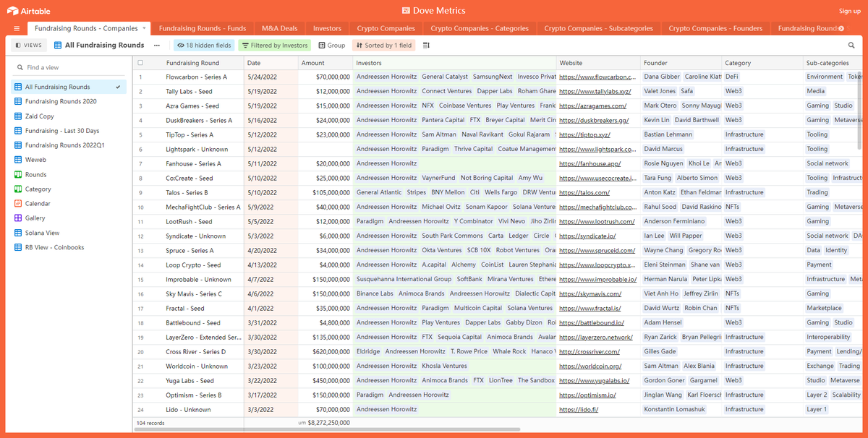Click the DeFi category tag in Flowcarbon row
Viewport: 868px width, 438px height.
pos(732,77)
